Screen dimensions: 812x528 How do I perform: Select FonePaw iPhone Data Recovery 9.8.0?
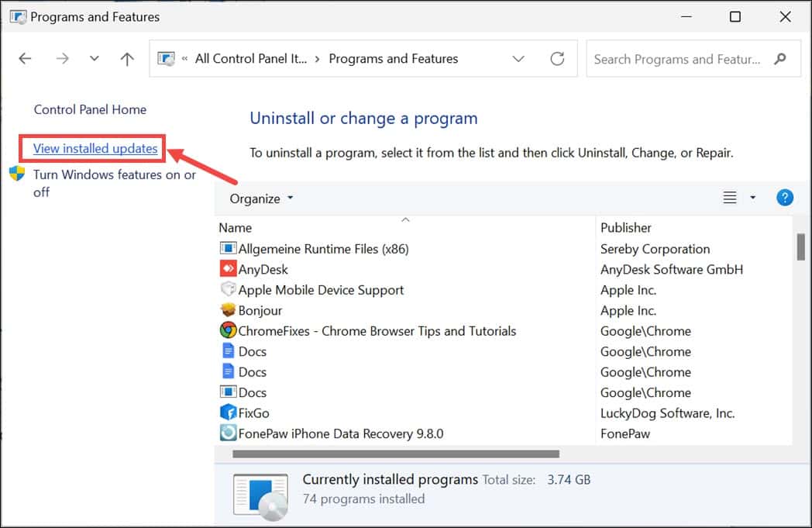tap(341, 433)
